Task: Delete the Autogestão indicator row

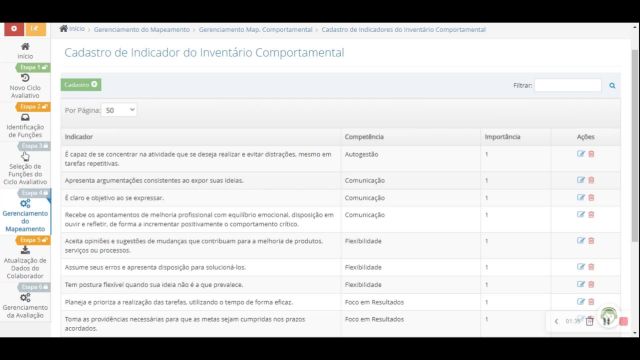Action: [591, 154]
